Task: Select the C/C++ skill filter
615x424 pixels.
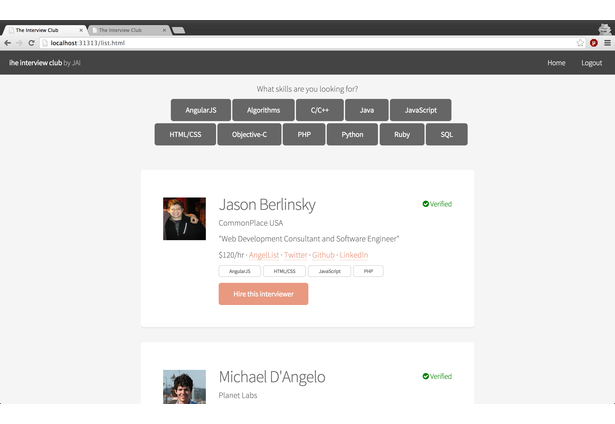Action: click(x=320, y=110)
